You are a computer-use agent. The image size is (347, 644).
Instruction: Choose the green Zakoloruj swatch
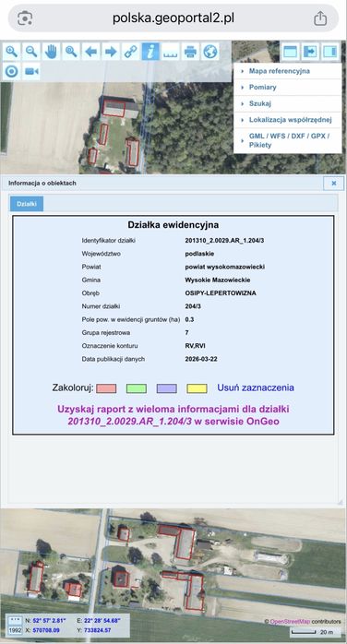[137, 388]
